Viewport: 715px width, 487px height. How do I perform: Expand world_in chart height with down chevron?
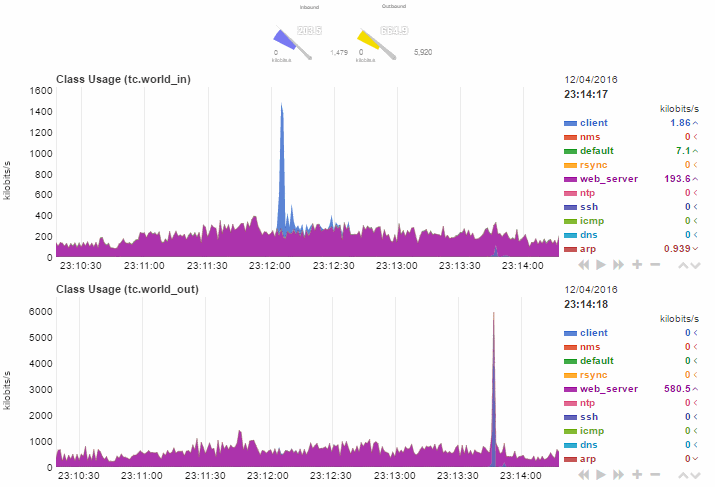(x=696, y=265)
